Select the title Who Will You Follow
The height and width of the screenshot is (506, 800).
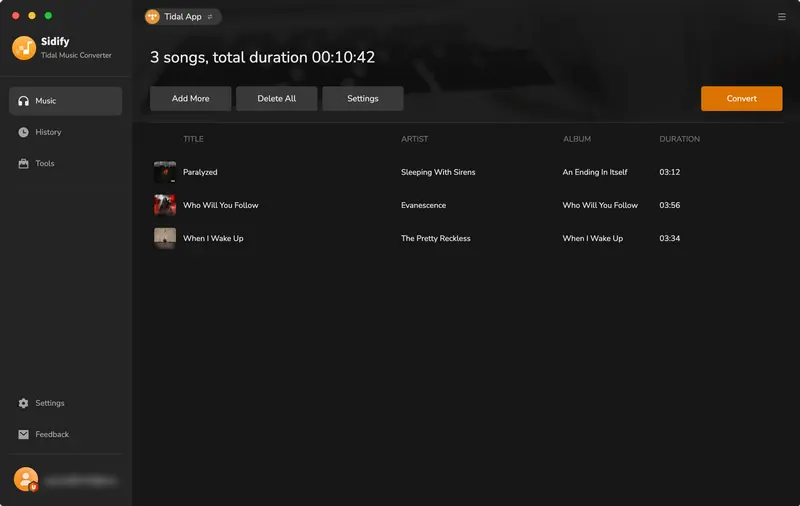click(220, 205)
